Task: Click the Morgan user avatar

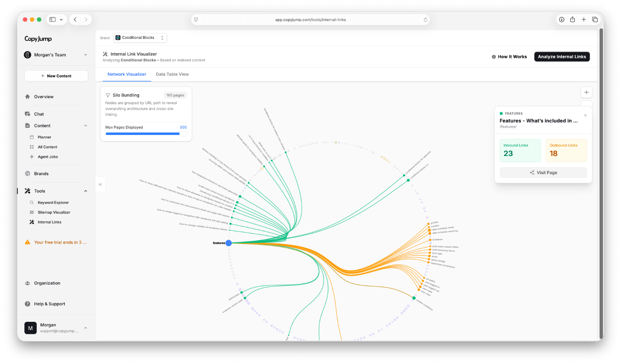Action: [x=30, y=328]
